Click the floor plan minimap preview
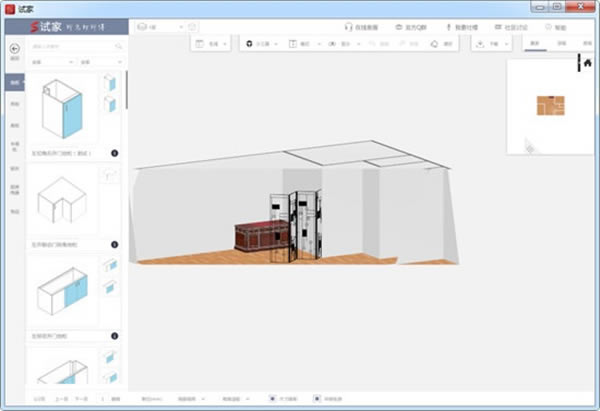The image size is (600, 411). (549, 105)
